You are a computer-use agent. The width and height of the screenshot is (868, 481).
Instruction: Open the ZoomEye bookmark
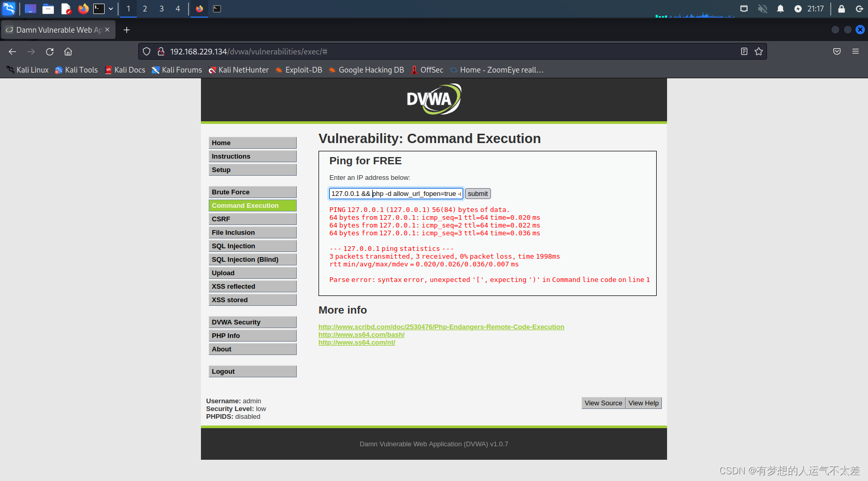point(497,70)
